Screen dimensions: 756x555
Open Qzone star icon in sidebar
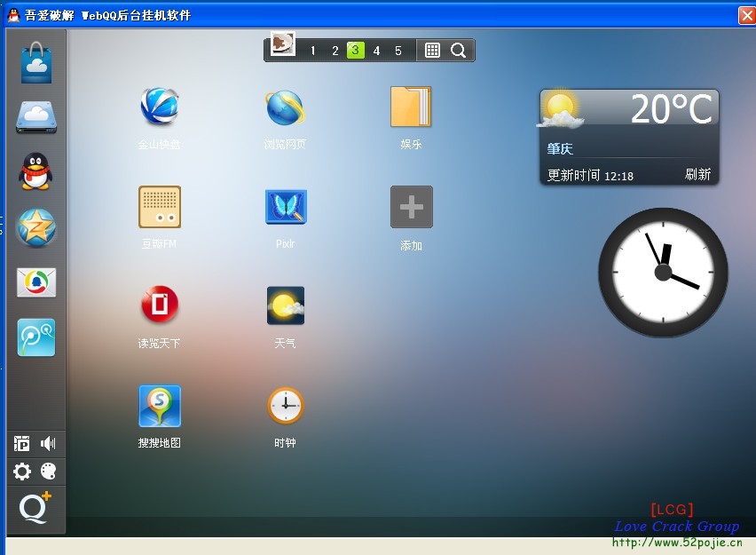tap(36, 227)
